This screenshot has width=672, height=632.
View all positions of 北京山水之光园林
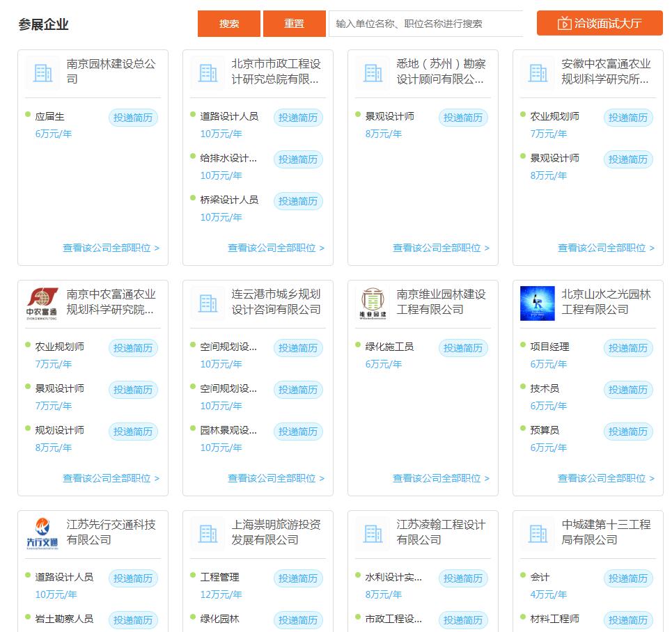point(606,478)
